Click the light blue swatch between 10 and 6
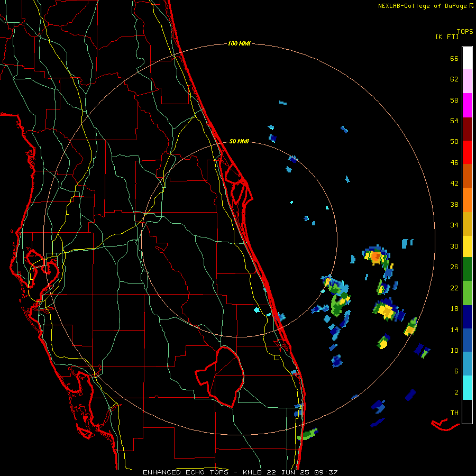 [x=467, y=364]
